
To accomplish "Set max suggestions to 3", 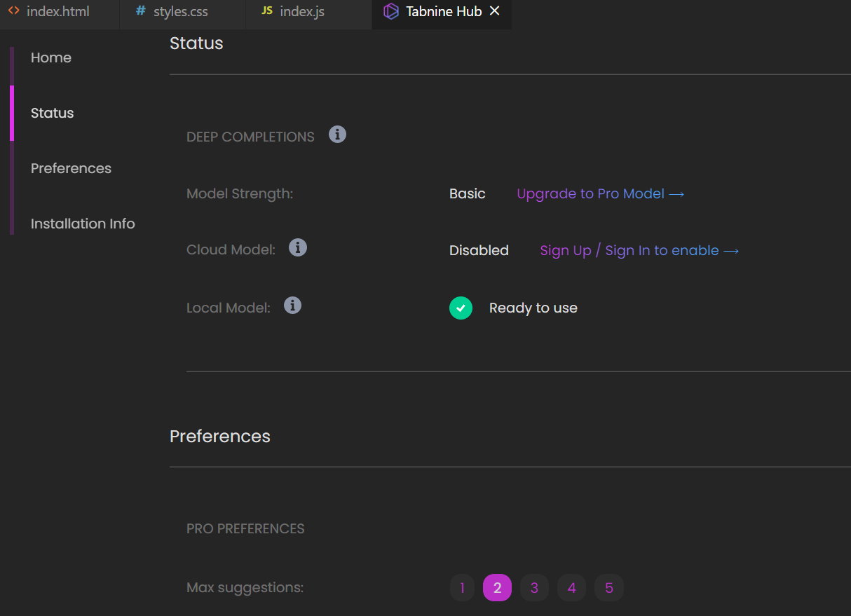I will pos(534,588).
